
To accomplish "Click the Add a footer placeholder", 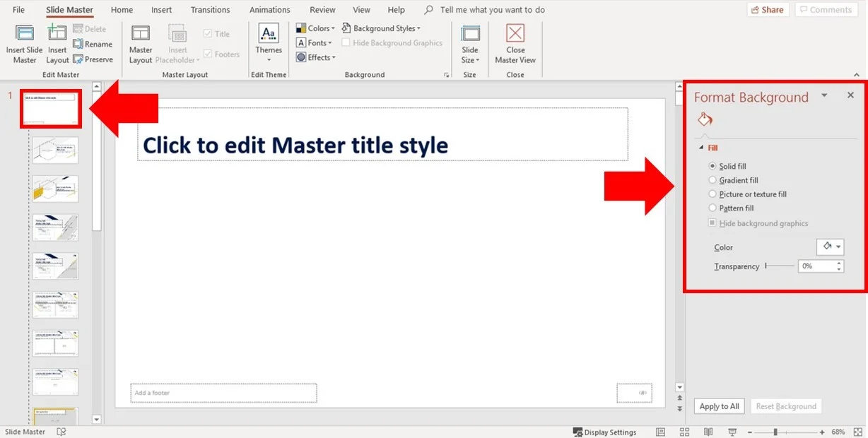I will (223, 393).
